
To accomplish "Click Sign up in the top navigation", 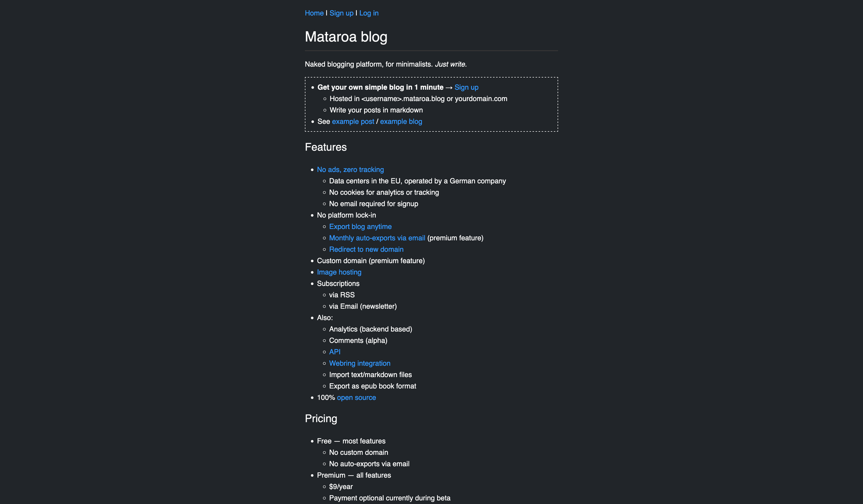I will 341,13.
